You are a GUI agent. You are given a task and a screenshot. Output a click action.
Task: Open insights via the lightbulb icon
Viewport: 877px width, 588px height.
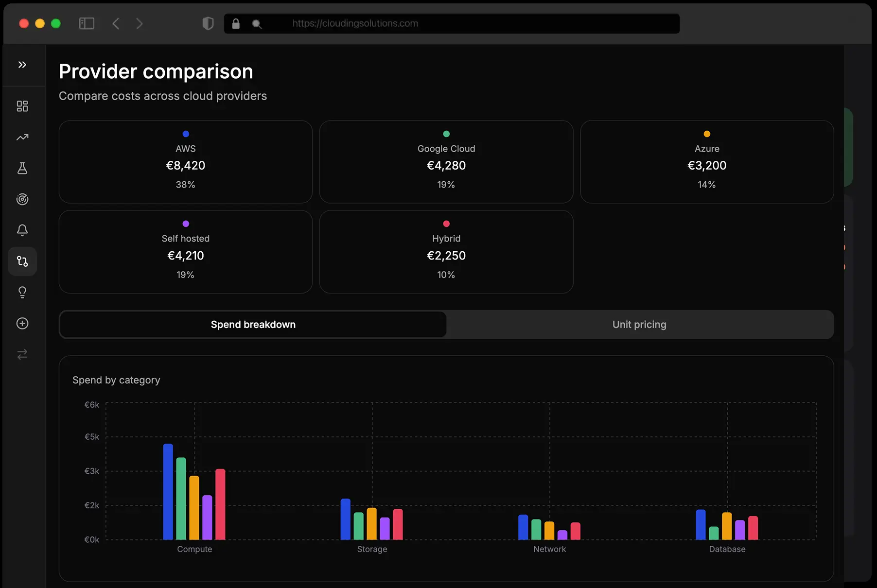(x=22, y=292)
